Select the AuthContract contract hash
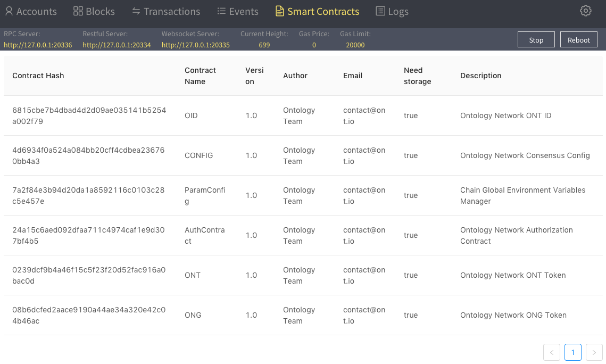 click(88, 235)
